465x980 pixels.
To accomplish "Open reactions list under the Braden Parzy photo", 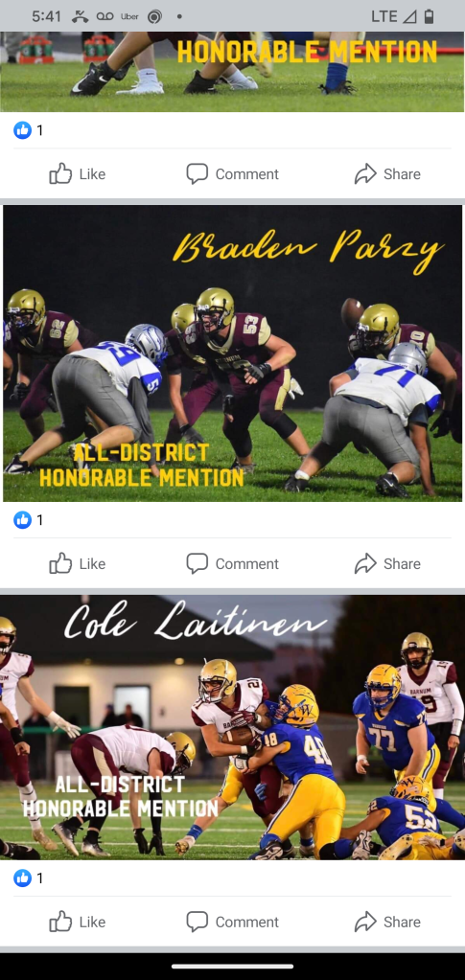I will (x=29, y=520).
